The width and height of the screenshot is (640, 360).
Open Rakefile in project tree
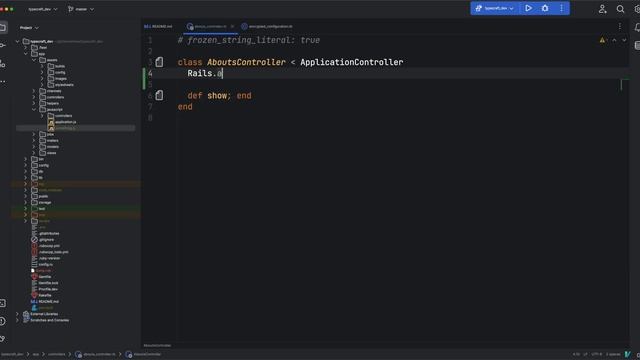44,295
